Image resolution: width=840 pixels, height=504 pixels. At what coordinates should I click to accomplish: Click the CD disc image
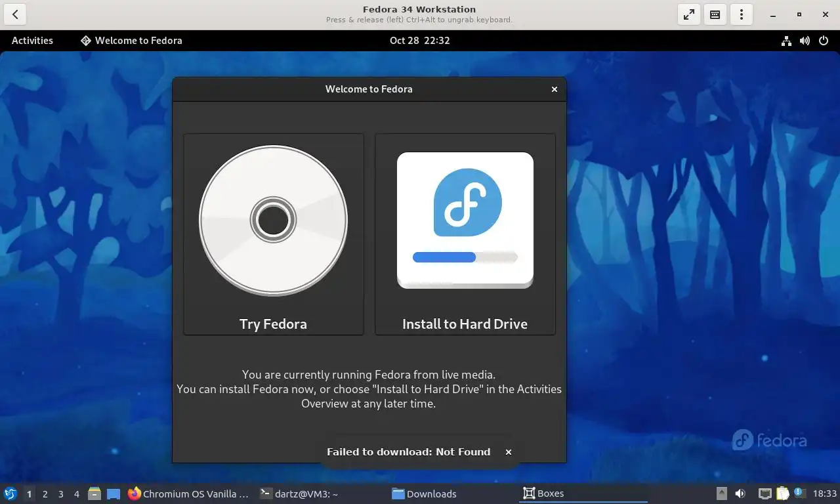coord(274,220)
